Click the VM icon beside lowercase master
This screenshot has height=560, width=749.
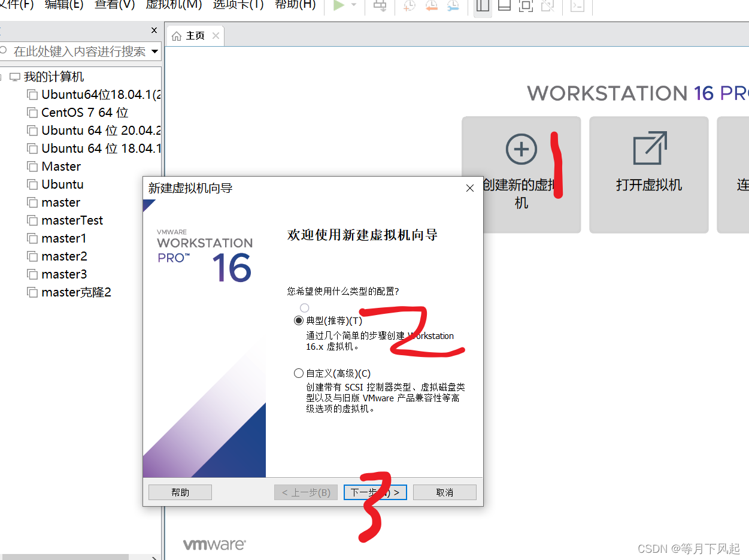32,202
